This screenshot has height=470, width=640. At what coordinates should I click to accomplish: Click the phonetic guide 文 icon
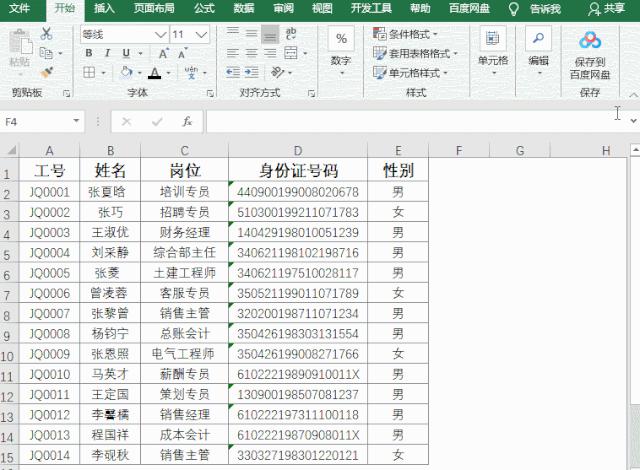191,73
